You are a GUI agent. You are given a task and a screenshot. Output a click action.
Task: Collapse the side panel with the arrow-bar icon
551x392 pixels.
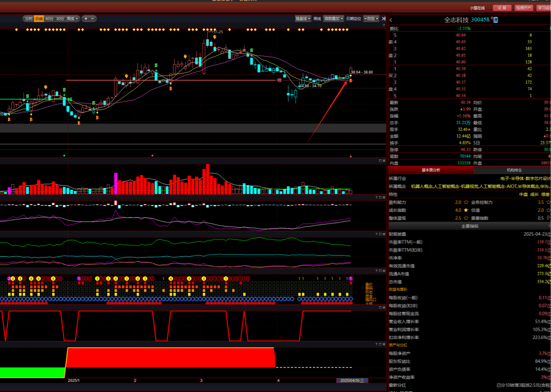[x=384, y=18]
